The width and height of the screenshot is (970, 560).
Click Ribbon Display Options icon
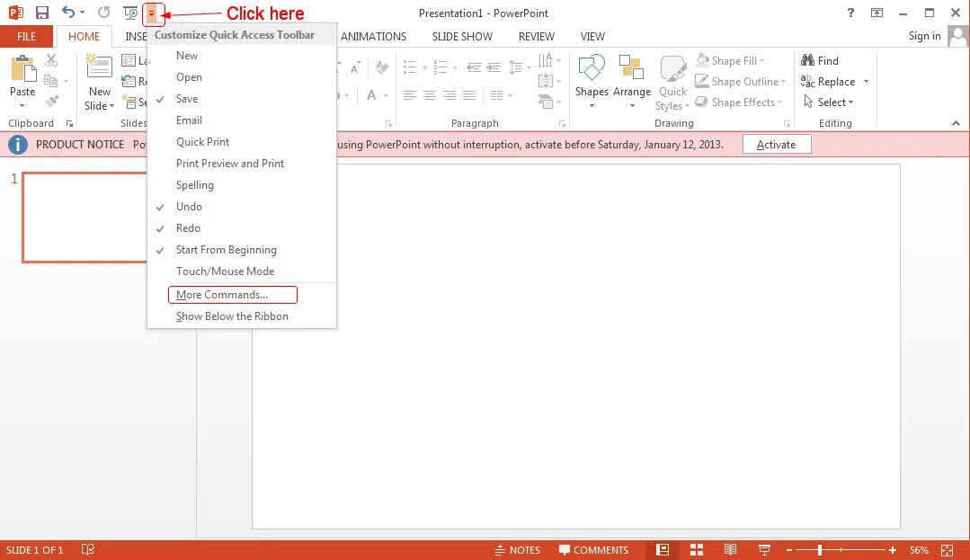(x=877, y=13)
